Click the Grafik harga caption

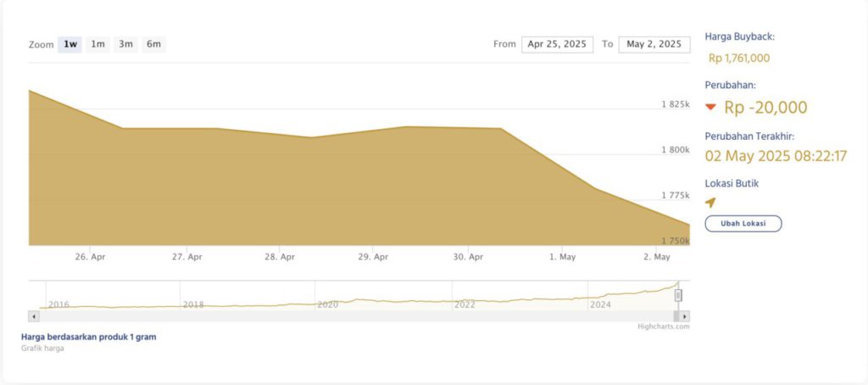click(42, 349)
